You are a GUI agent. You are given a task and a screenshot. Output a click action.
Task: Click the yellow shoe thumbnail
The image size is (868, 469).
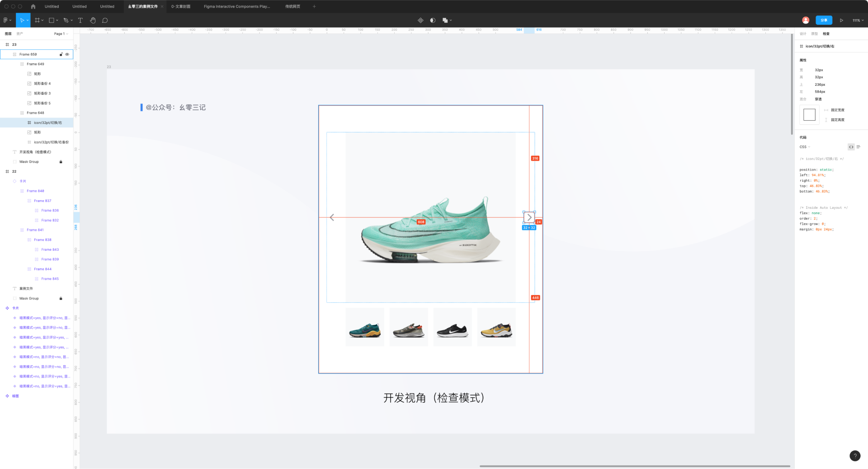(496, 327)
